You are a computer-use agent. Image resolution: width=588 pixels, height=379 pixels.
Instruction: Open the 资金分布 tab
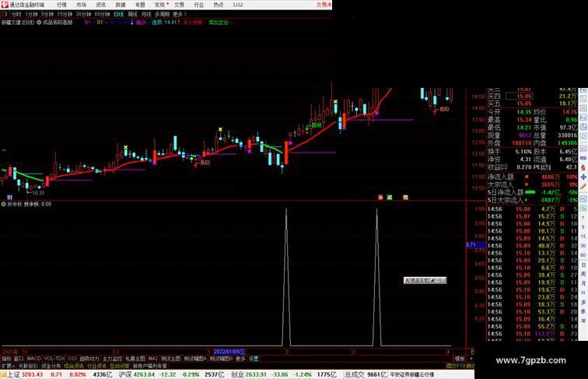coord(51,366)
